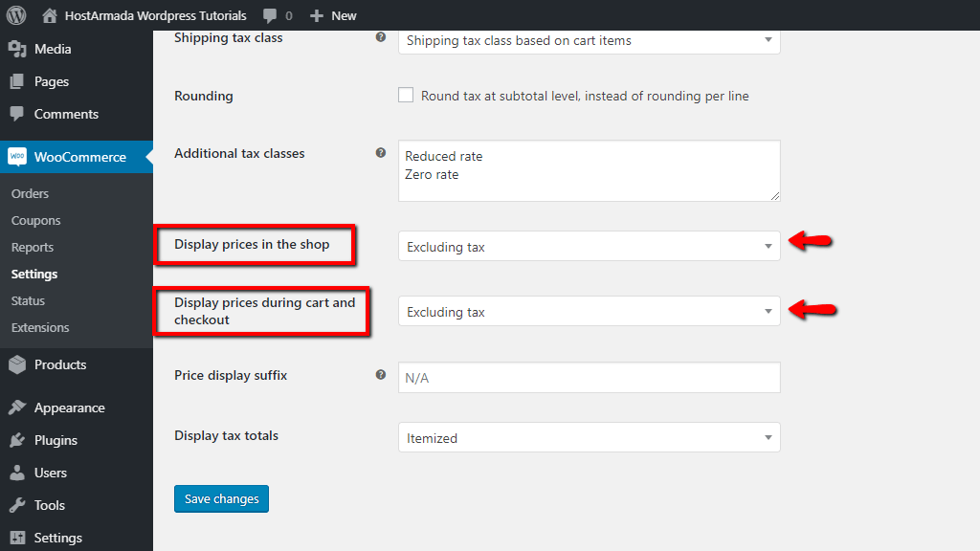Click the Price display suffix input field
This screenshot has width=980, height=551.
coord(589,378)
